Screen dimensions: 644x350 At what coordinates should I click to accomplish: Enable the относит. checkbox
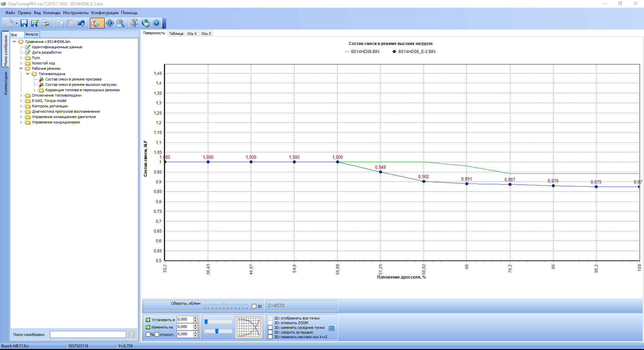coord(157,335)
